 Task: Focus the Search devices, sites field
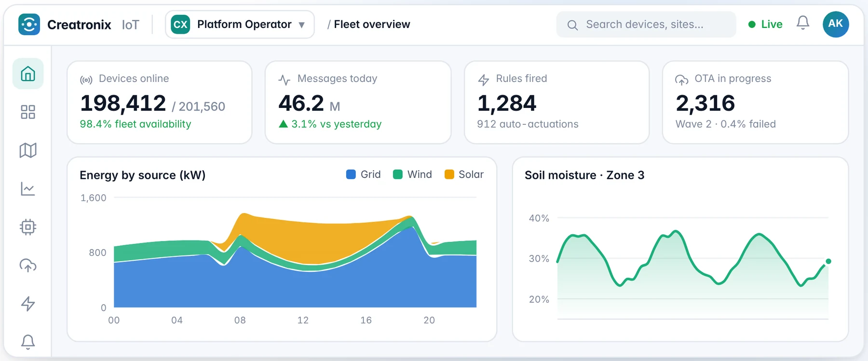pyautogui.click(x=646, y=25)
